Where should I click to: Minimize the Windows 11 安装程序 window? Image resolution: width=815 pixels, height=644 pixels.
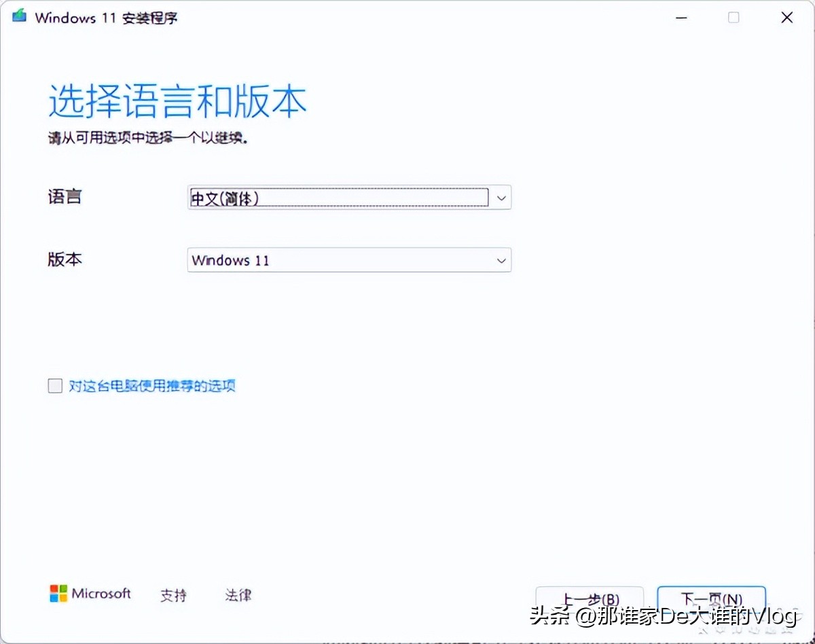[x=681, y=18]
